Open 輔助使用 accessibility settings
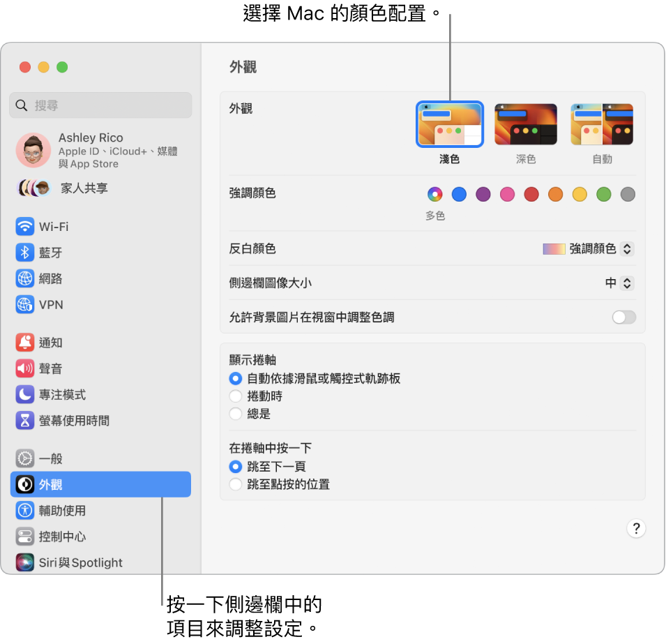 pyautogui.click(x=56, y=510)
